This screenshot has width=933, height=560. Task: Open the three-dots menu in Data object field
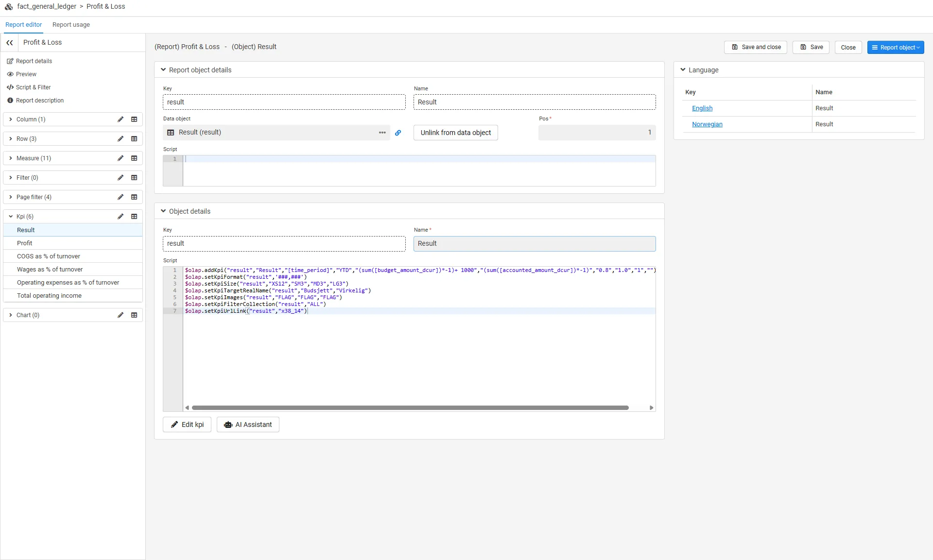[382, 133]
